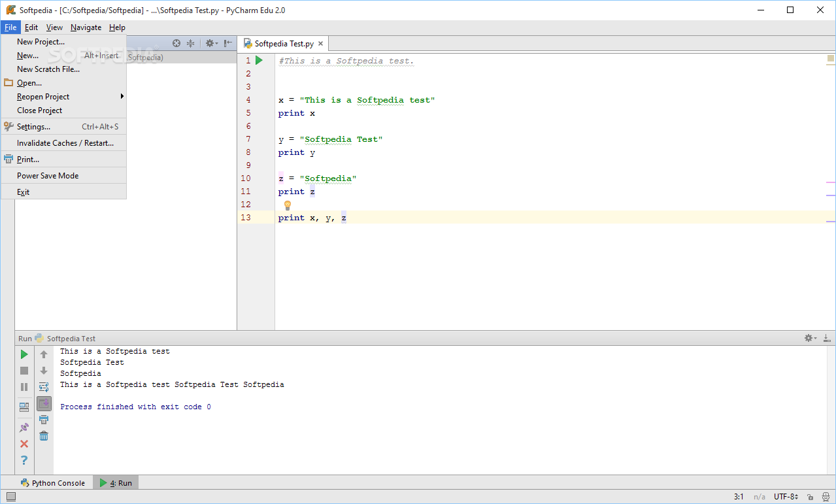This screenshot has height=504, width=836.
Task: Hide the project panel icon
Action: click(227, 43)
